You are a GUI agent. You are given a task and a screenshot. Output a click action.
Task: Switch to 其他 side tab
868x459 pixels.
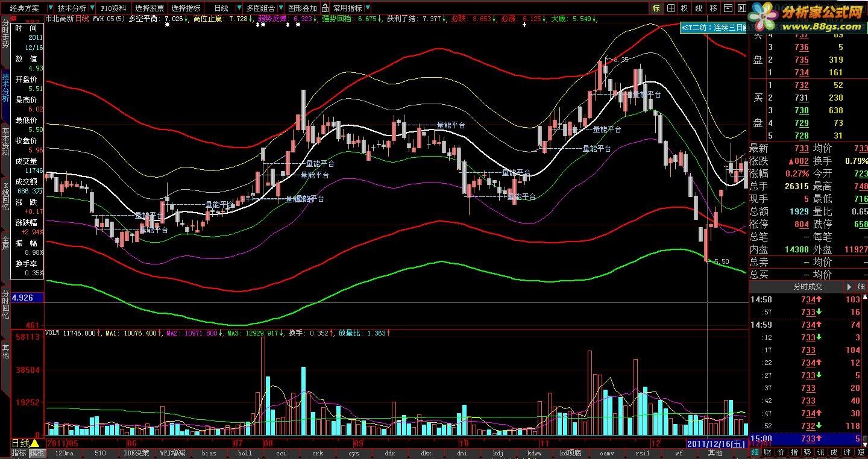(5, 351)
